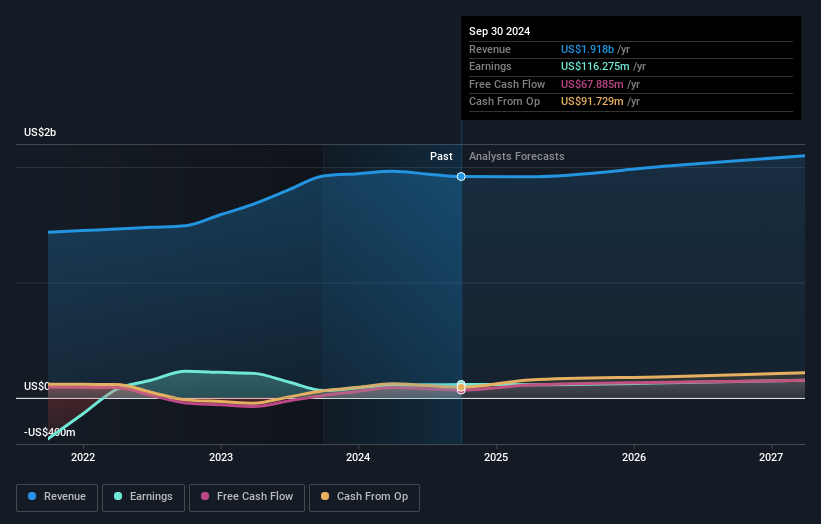Toggle the Free Cash Flow legend button

pos(247,497)
